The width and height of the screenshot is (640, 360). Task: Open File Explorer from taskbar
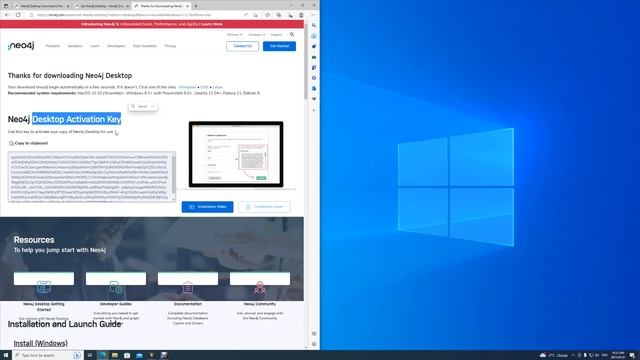pos(115,355)
